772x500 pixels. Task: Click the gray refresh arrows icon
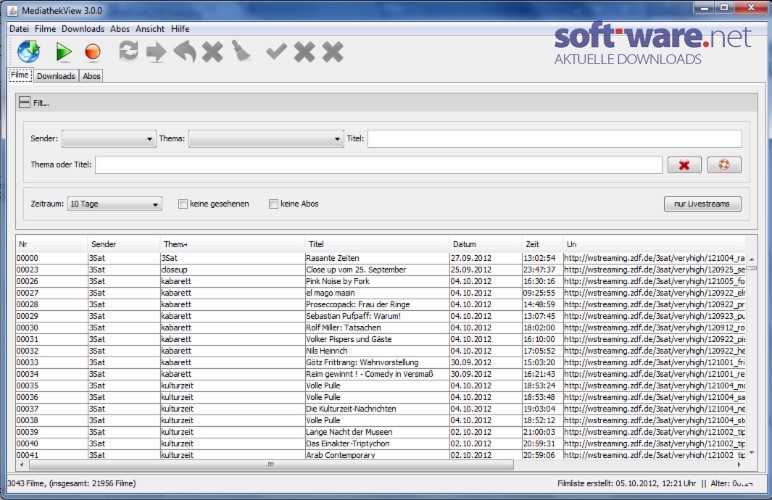(129, 51)
